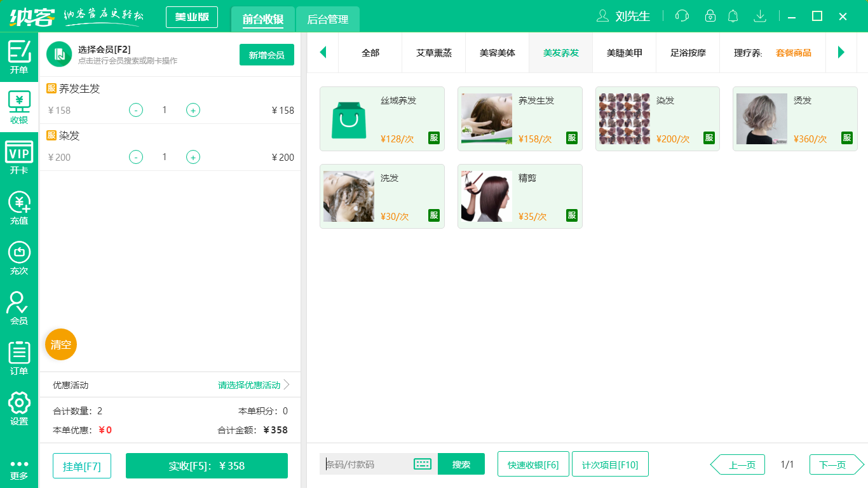Open the 设置 settings icon

19,404
